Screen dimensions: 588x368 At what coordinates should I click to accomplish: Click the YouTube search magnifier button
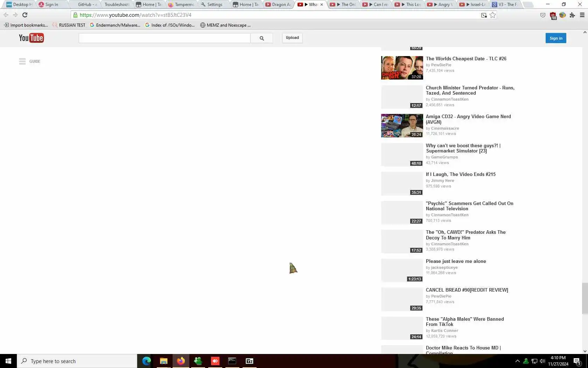pos(262,38)
